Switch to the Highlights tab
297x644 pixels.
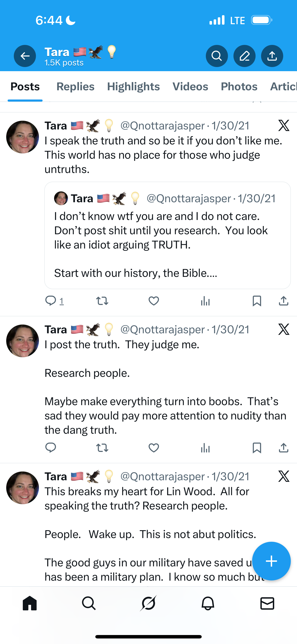pyautogui.click(x=133, y=87)
